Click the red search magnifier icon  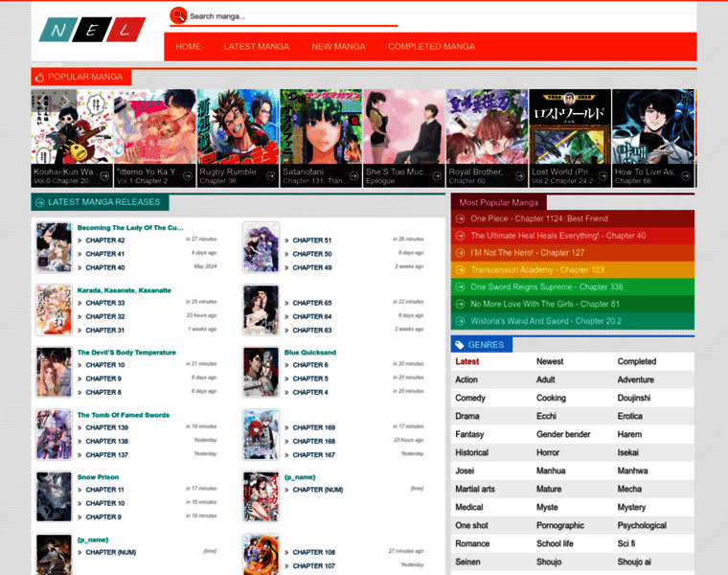pyautogui.click(x=178, y=15)
